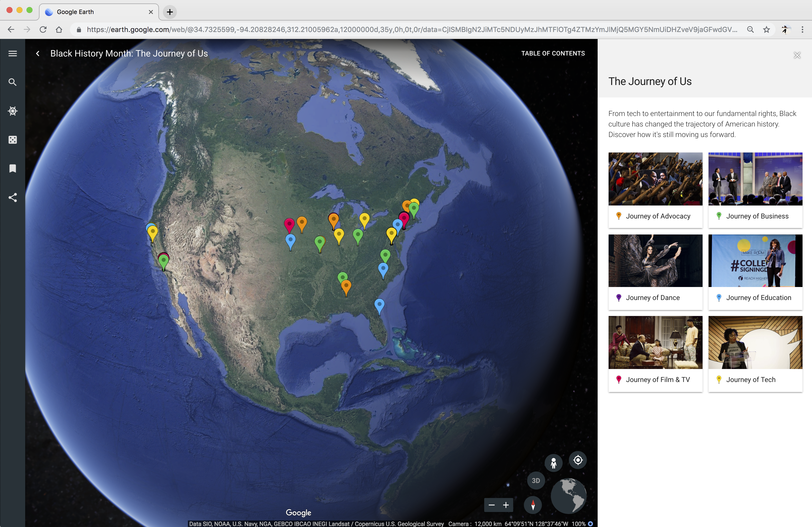Open Projects bookmark icon
This screenshot has height=527, width=812.
(13, 168)
